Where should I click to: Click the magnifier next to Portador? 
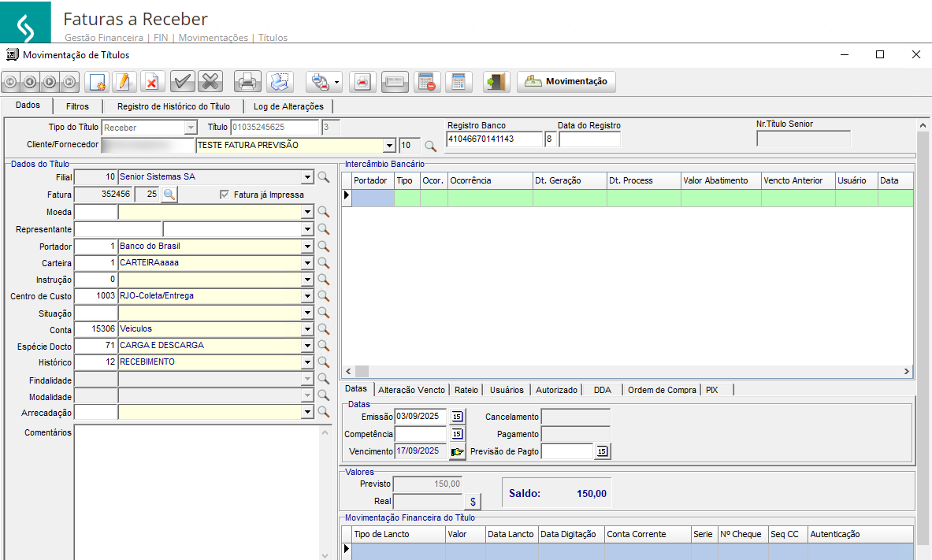[323, 247]
